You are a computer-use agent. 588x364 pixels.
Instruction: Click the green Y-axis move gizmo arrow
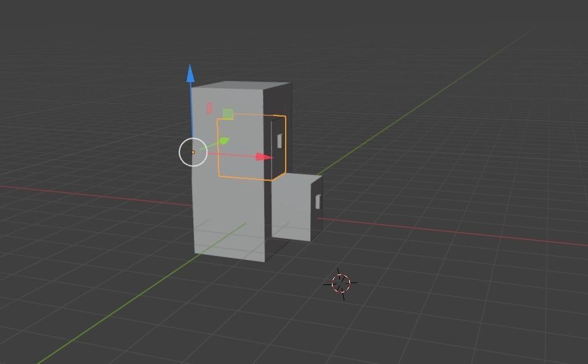click(x=224, y=141)
